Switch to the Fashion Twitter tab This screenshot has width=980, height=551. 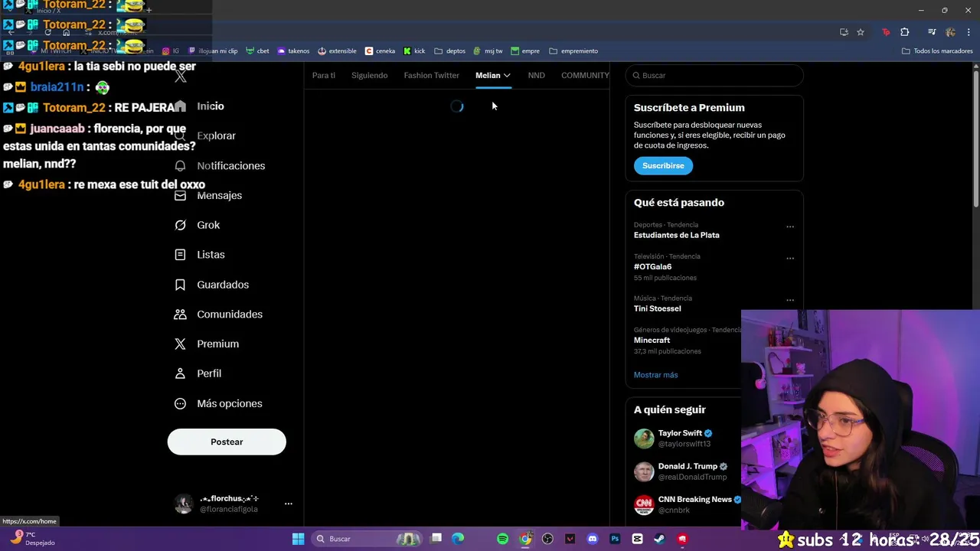click(431, 75)
